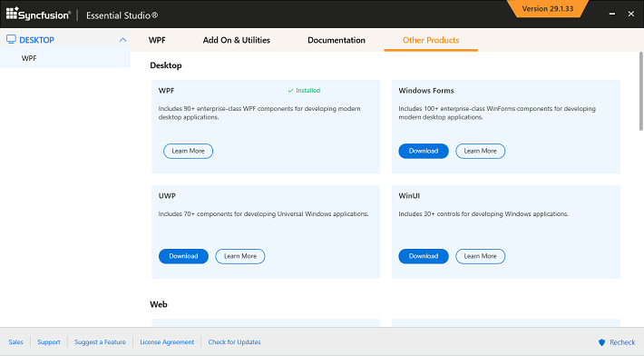The height and width of the screenshot is (356, 644).
Task: Click the Desktop monitor icon in sidebar
Action: pyautogui.click(x=11, y=39)
